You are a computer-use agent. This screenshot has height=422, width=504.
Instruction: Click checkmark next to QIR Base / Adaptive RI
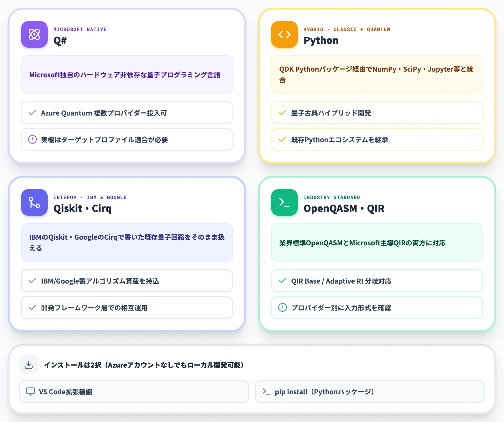click(x=283, y=281)
